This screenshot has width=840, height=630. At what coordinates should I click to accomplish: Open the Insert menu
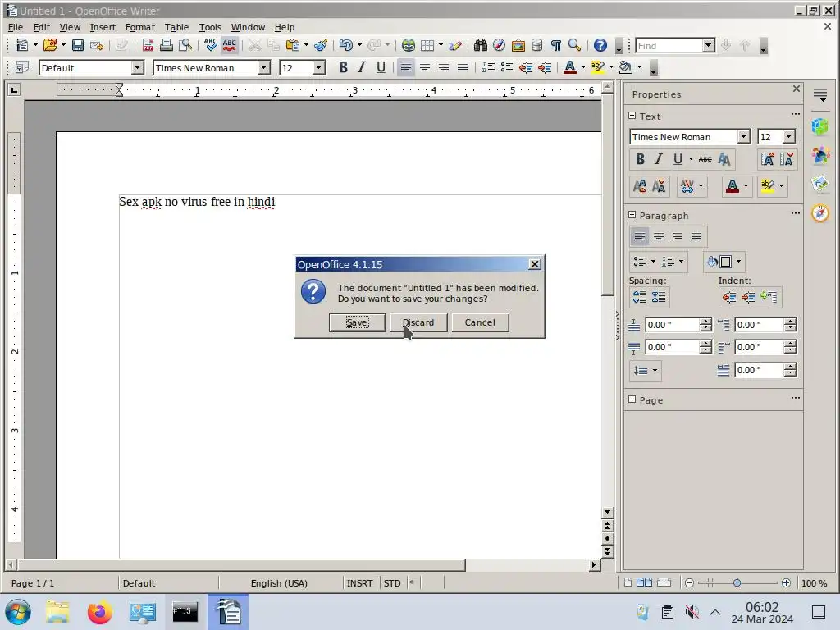(103, 27)
